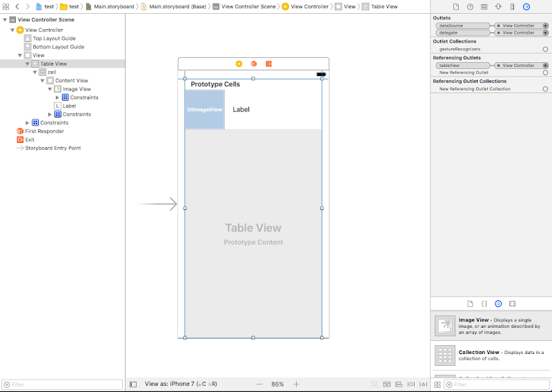Viewport: 552px width, 392px height.
Task: Zoom out the canvas with minus
Action: click(x=259, y=384)
